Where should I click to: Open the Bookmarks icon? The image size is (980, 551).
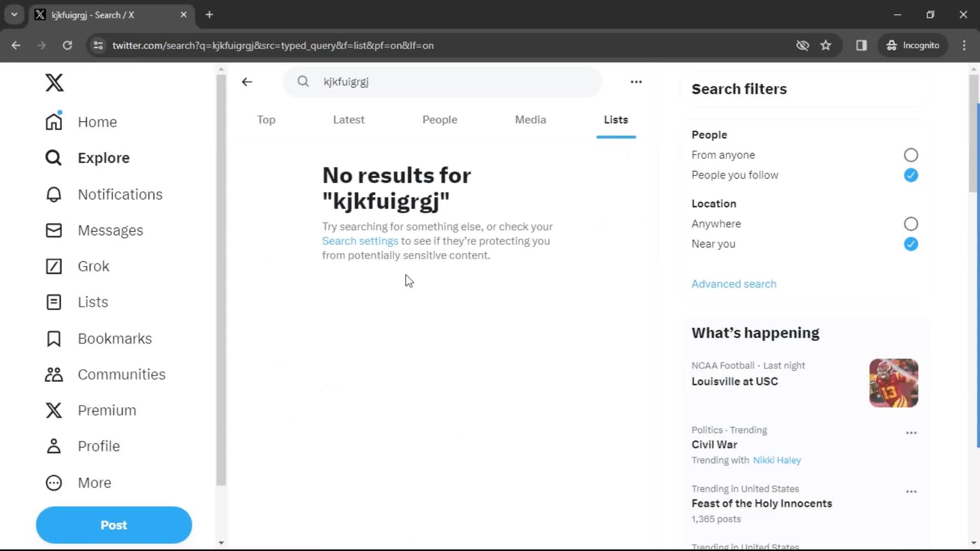click(x=53, y=338)
